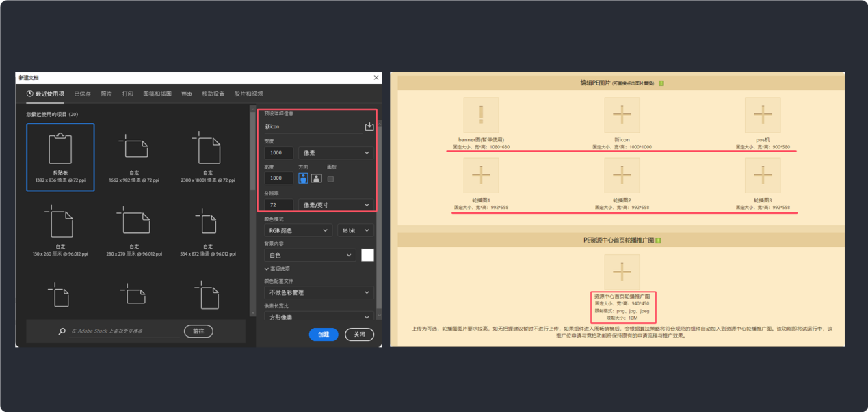Click the banner图 exclamation upload box

(x=481, y=115)
